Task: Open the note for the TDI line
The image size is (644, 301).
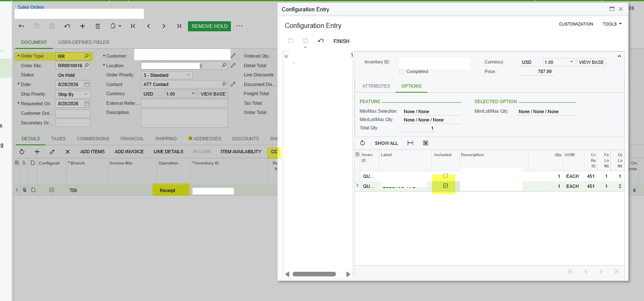Action: click(33, 190)
